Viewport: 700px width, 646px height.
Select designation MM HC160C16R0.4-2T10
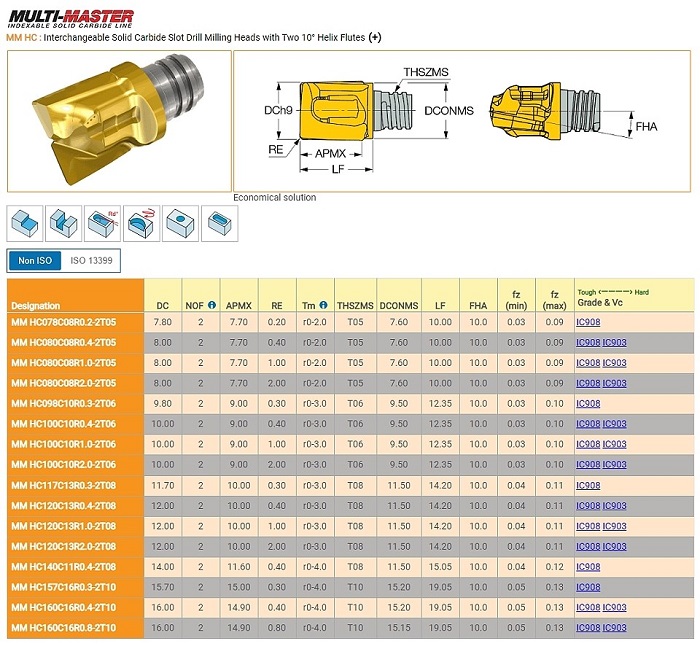tap(63, 607)
